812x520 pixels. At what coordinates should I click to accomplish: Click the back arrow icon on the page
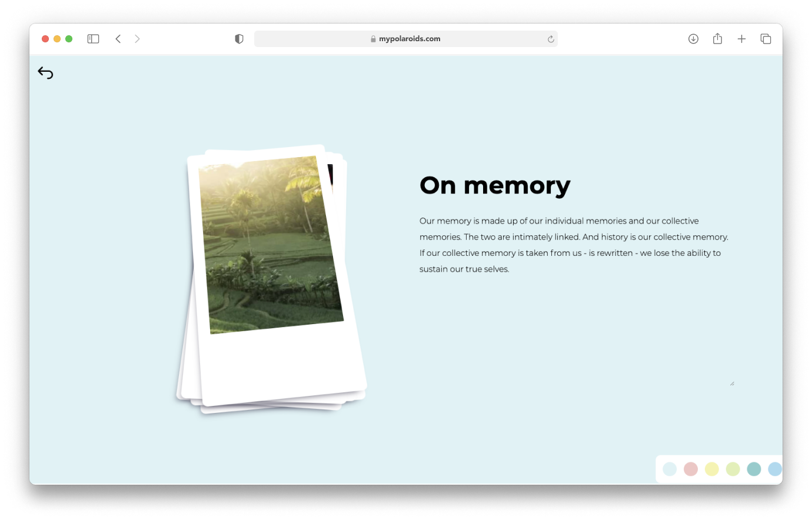(x=45, y=73)
